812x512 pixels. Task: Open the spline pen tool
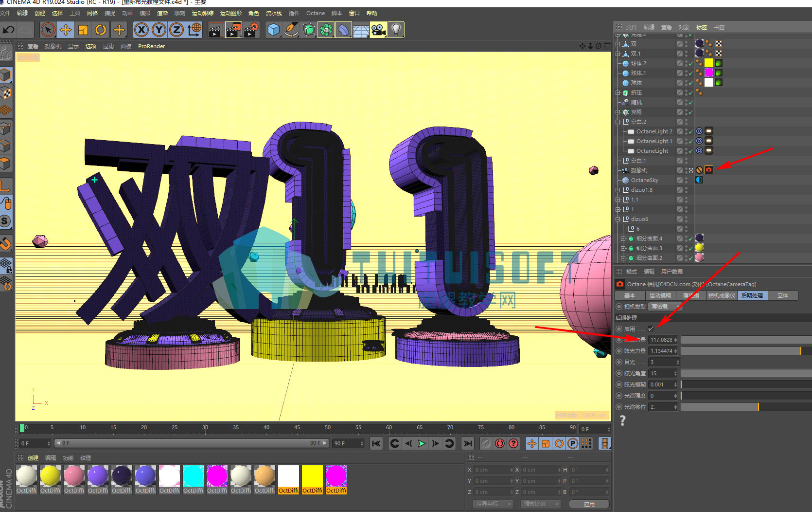point(291,30)
